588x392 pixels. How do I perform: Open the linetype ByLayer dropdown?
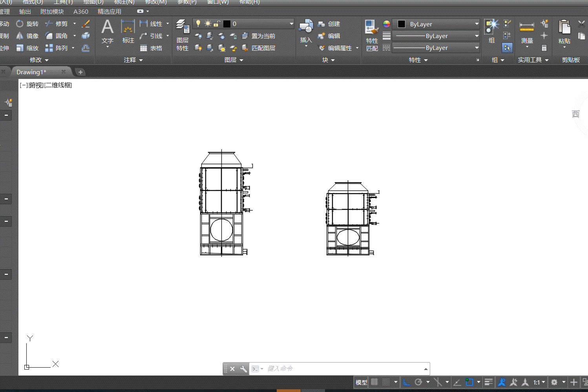pyautogui.click(x=436, y=48)
